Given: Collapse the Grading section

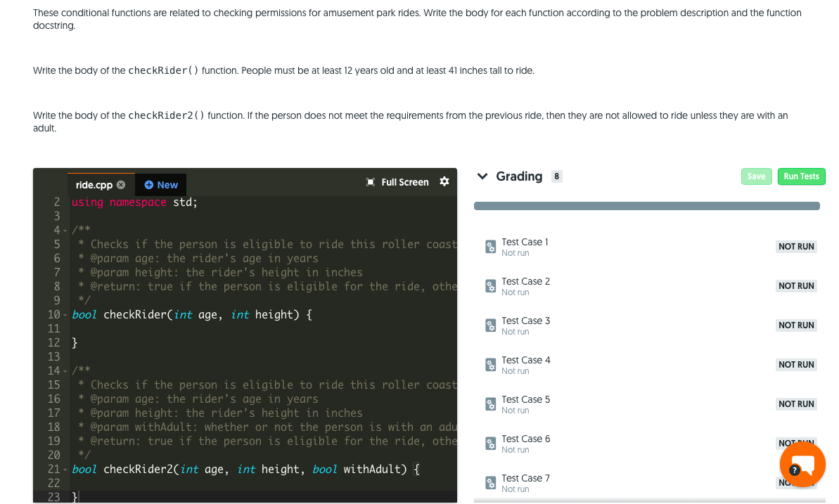Looking at the screenshot, I should click(482, 176).
